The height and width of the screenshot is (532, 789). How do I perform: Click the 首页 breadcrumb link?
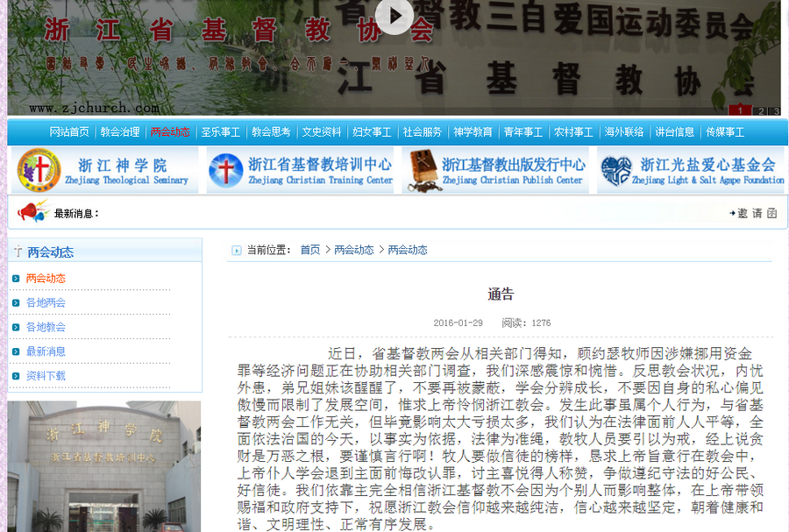click(x=309, y=250)
